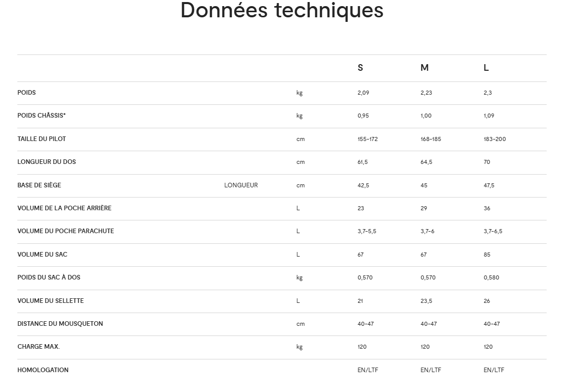The image size is (565, 392).
Task: Click the "Données techniques" heading
Action: (282, 10)
